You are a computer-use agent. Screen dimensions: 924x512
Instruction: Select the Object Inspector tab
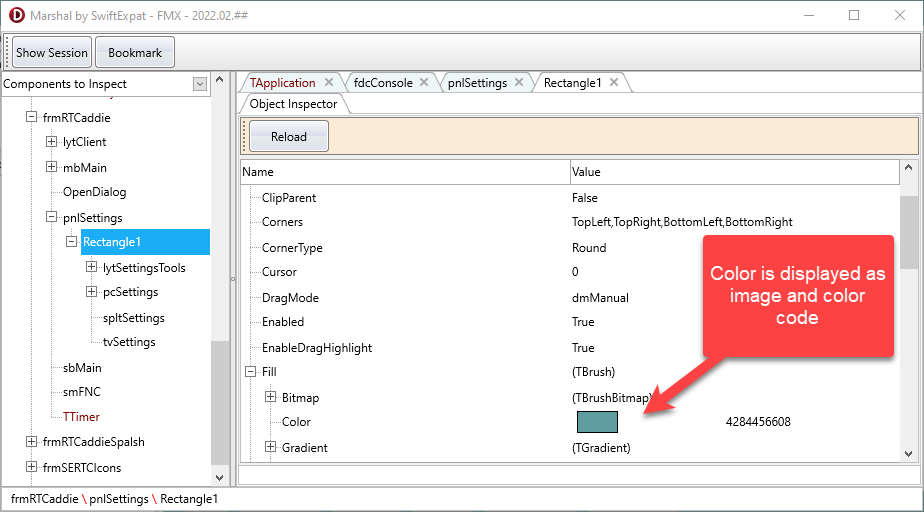point(292,104)
